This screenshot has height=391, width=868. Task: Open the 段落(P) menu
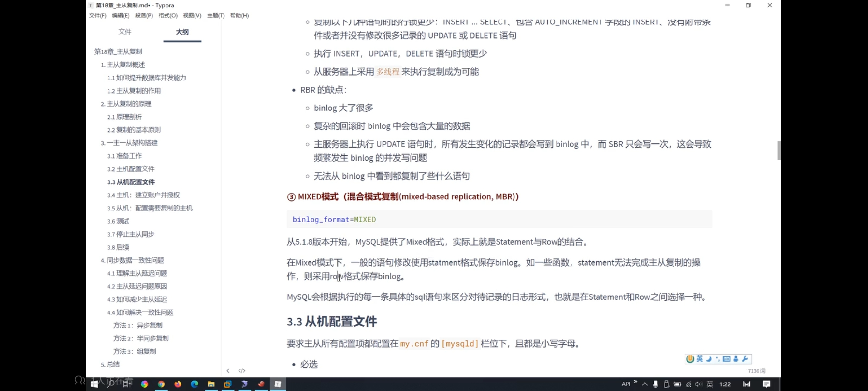tap(144, 16)
